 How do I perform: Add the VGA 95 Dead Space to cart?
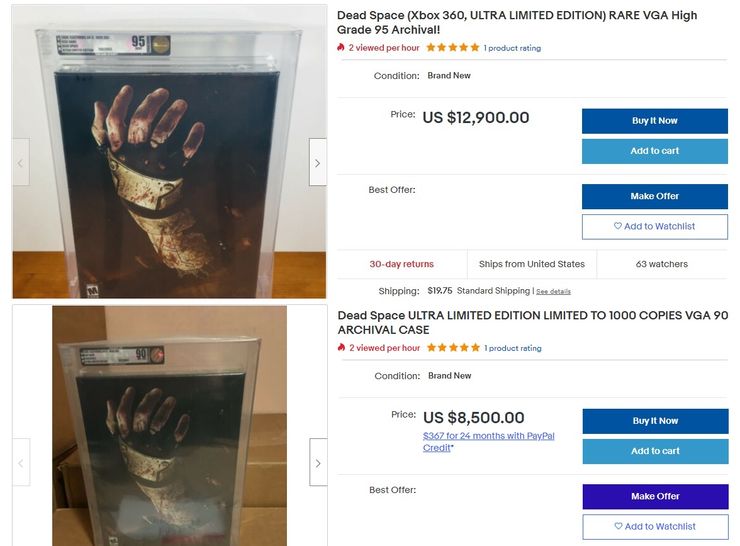click(654, 151)
